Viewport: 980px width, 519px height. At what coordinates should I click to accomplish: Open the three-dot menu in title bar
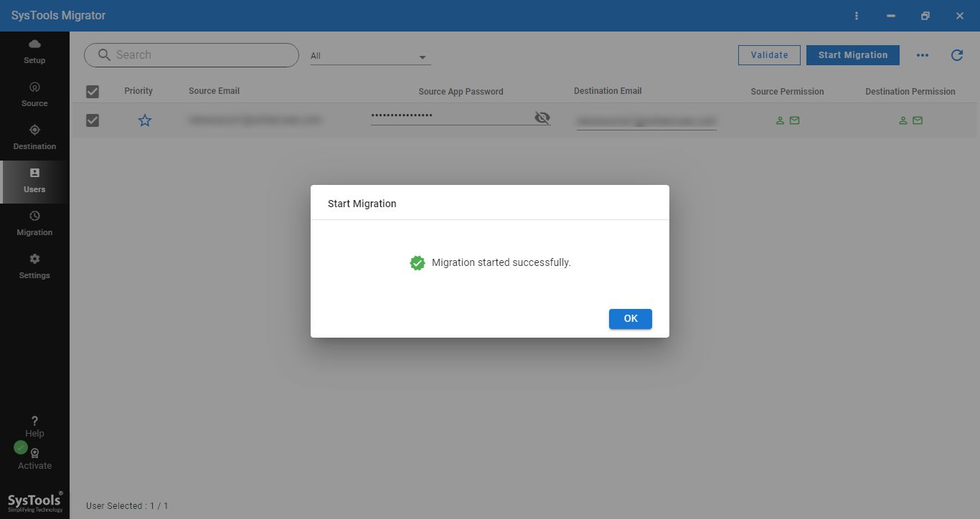856,15
